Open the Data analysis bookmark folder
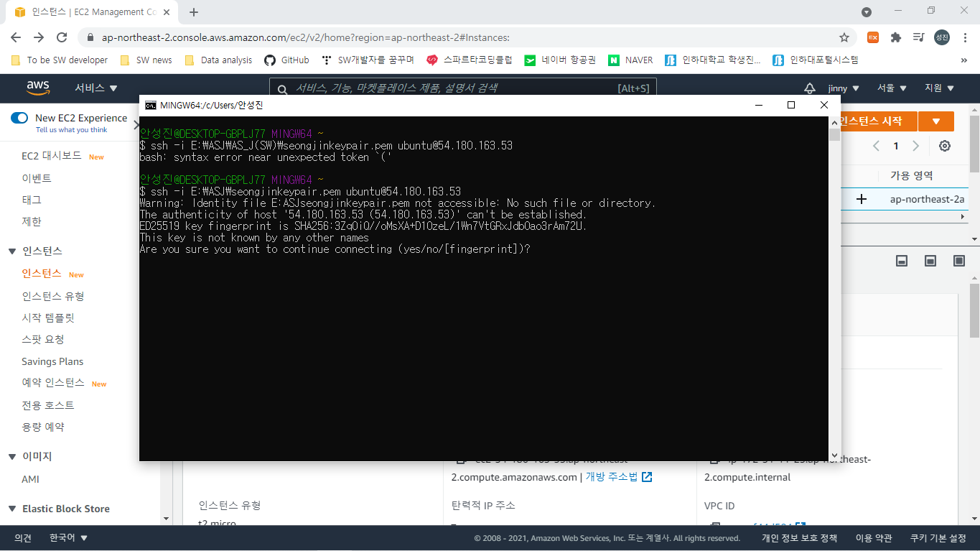 tap(219, 60)
